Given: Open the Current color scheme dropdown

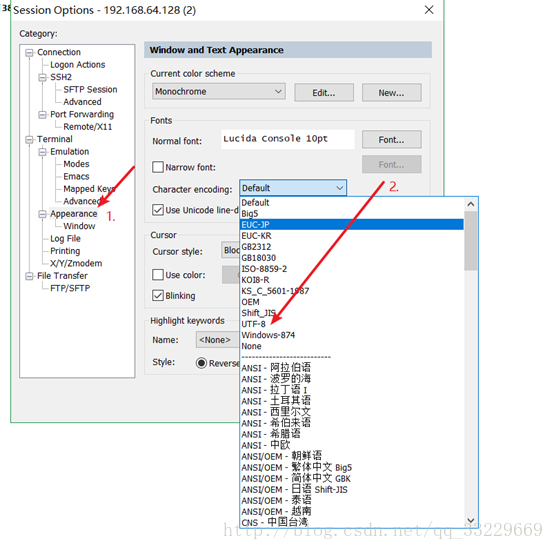Looking at the screenshot, I should (219, 91).
